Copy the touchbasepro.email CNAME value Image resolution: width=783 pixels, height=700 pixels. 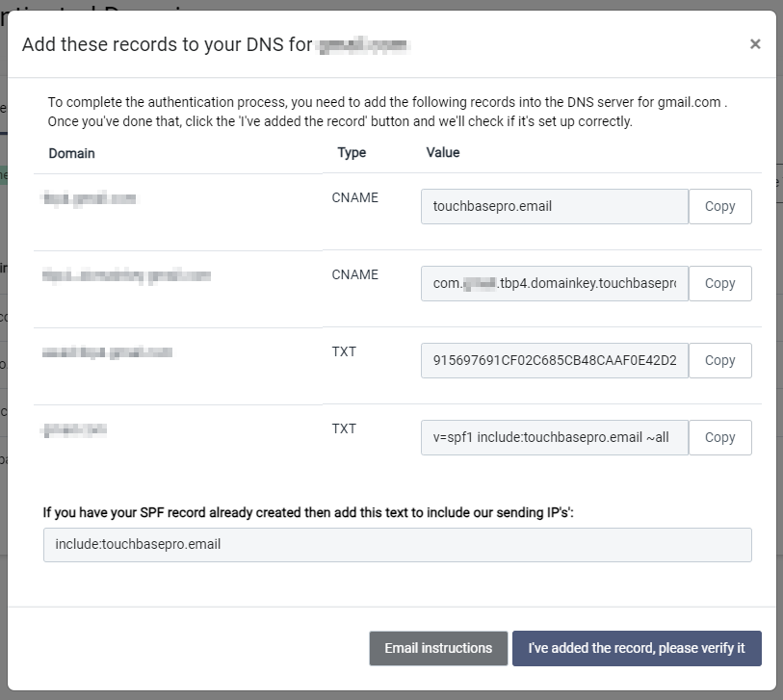click(x=720, y=206)
